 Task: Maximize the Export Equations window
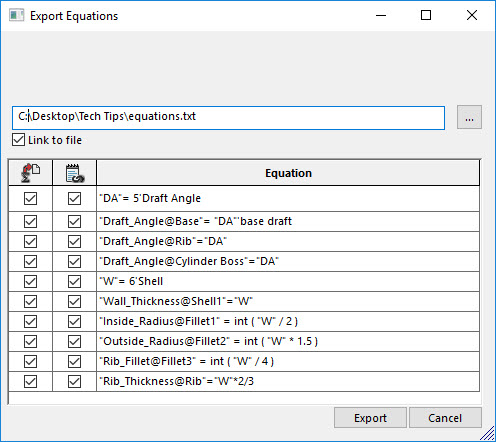click(x=426, y=15)
